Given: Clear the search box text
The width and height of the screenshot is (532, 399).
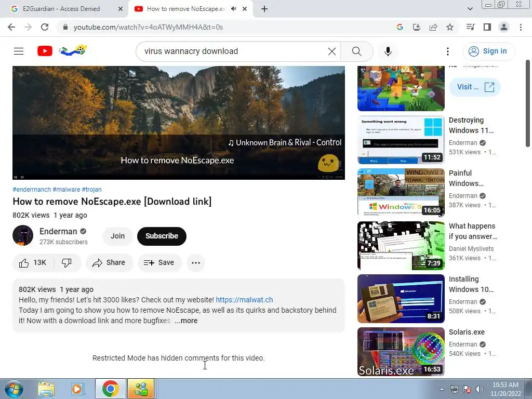Looking at the screenshot, I should point(332,51).
